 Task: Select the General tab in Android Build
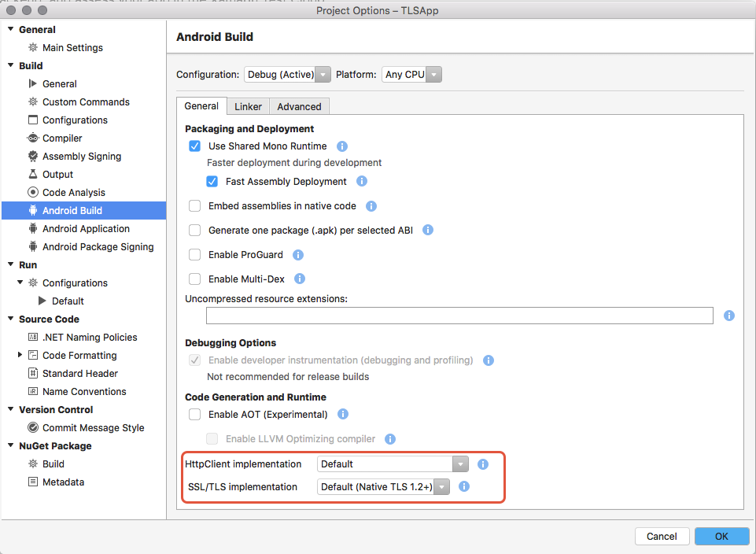click(201, 106)
